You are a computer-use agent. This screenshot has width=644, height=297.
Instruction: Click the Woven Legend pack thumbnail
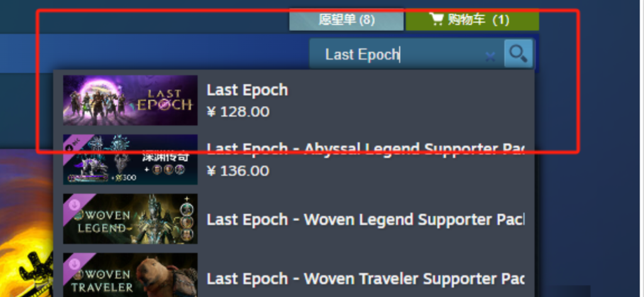click(130, 219)
